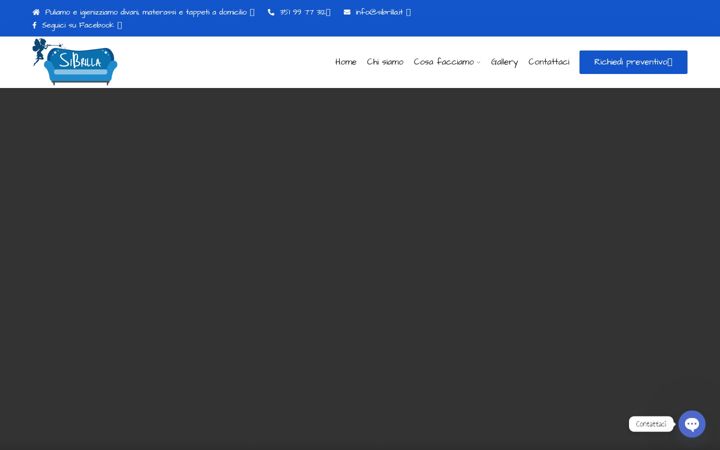Call the 351 99 77 312 phone link
Viewport: 720px width, 450px height.
click(x=302, y=12)
